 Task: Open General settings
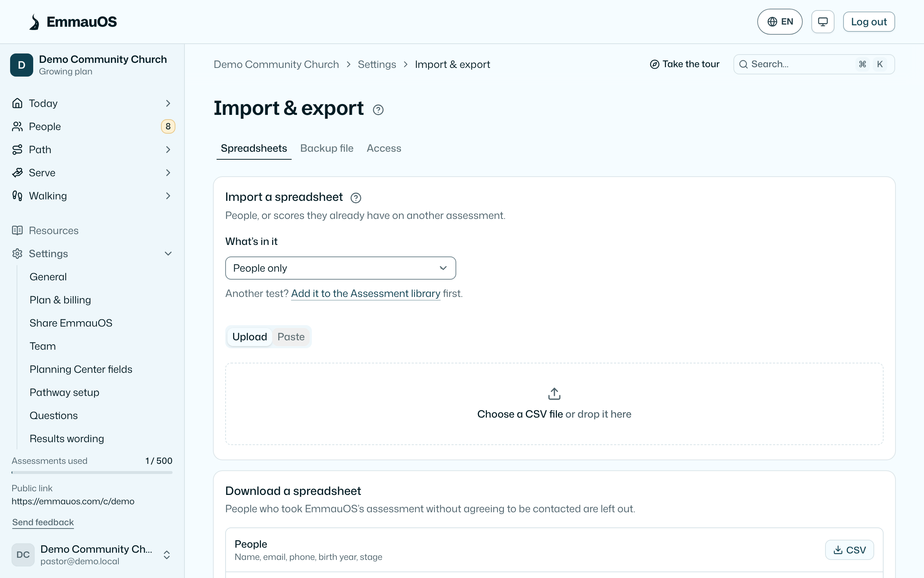click(x=48, y=277)
